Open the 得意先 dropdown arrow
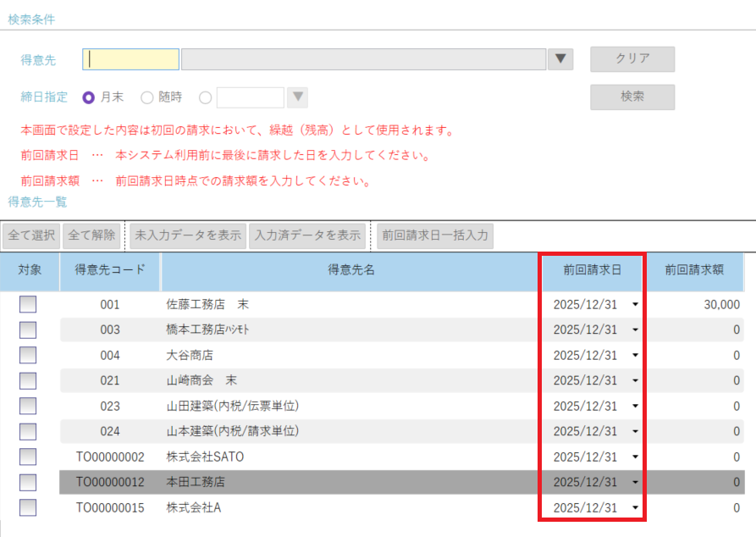This screenshot has height=537, width=756. pos(560,59)
